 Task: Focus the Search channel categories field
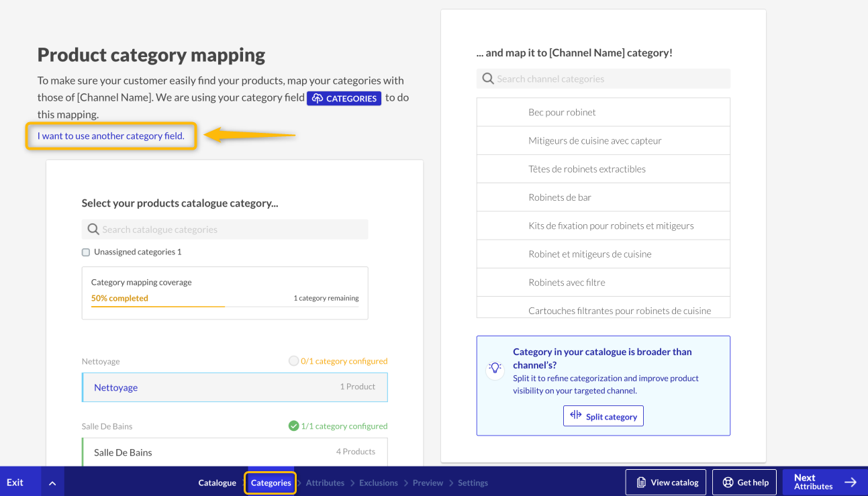(604, 79)
